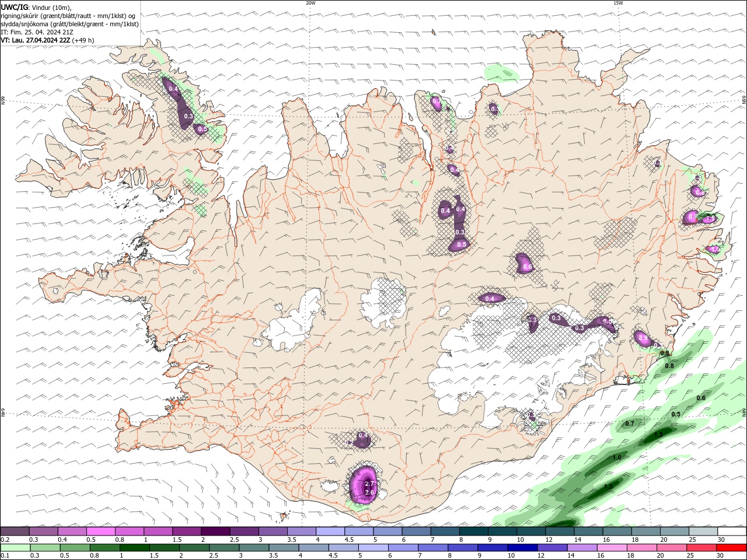The height and width of the screenshot is (560, 747).
Task: Select the bright pink snow swatch between 0.5 and 0.8
Action: coord(100,531)
